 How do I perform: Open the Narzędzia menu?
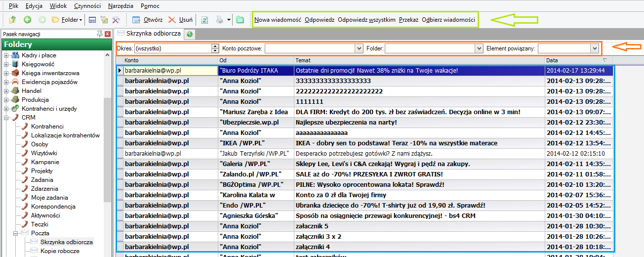click(121, 6)
